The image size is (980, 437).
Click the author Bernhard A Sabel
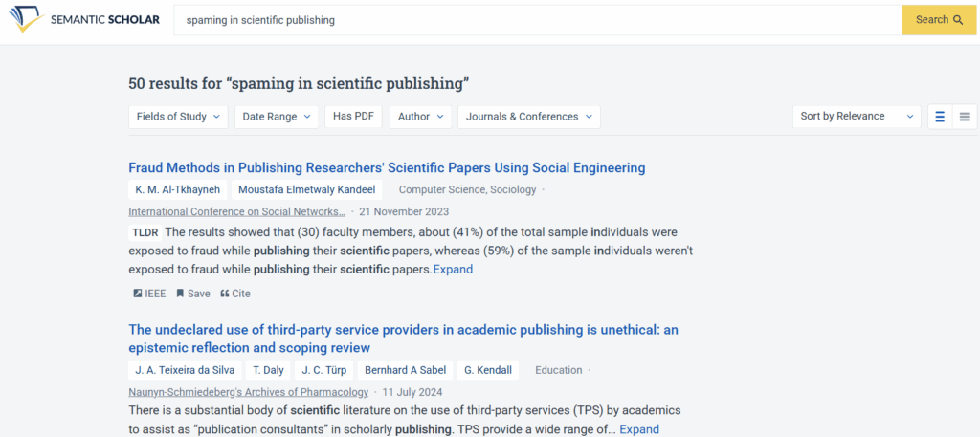coord(404,370)
